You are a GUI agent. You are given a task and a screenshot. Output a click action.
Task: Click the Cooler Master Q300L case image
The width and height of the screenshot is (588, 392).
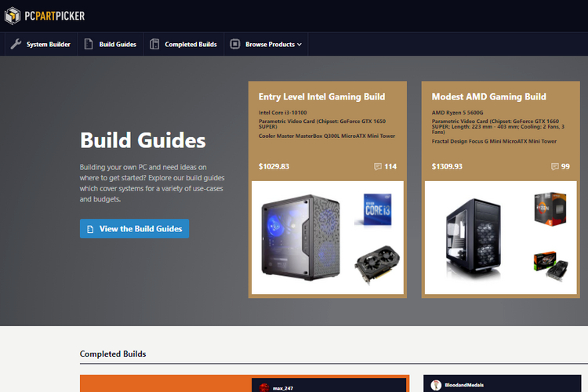[301, 237]
